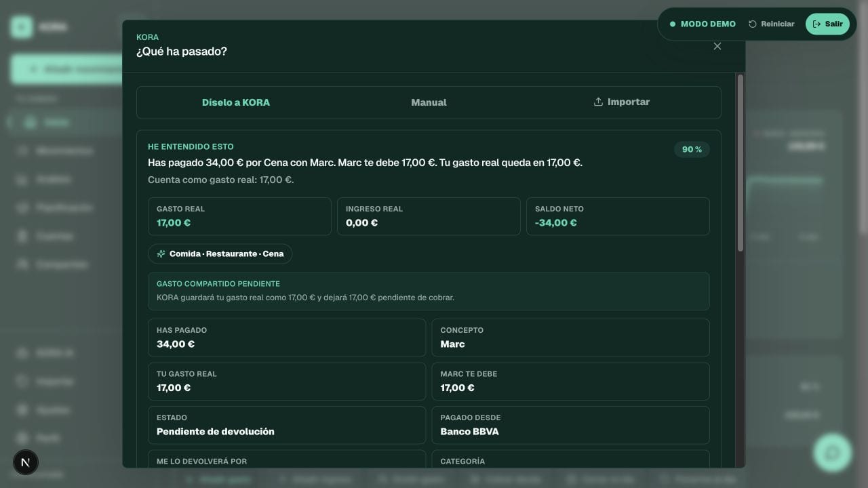Open the floating chat bubble button
The image size is (868, 488).
tap(832, 453)
